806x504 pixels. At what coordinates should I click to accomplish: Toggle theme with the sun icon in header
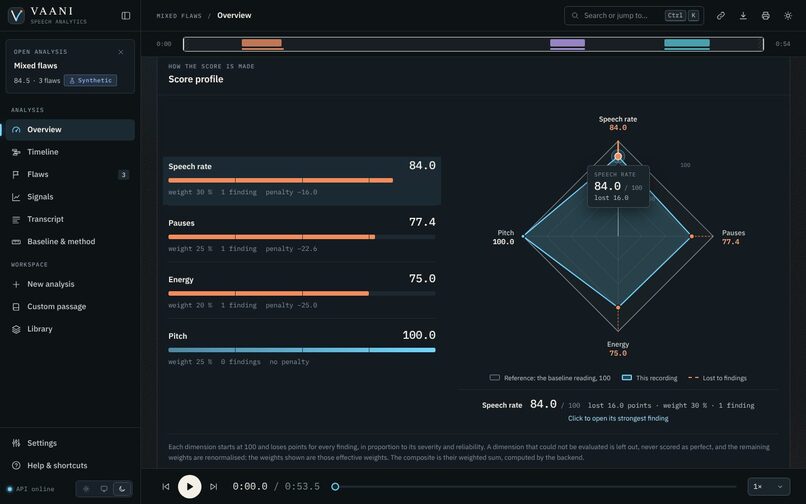[788, 16]
